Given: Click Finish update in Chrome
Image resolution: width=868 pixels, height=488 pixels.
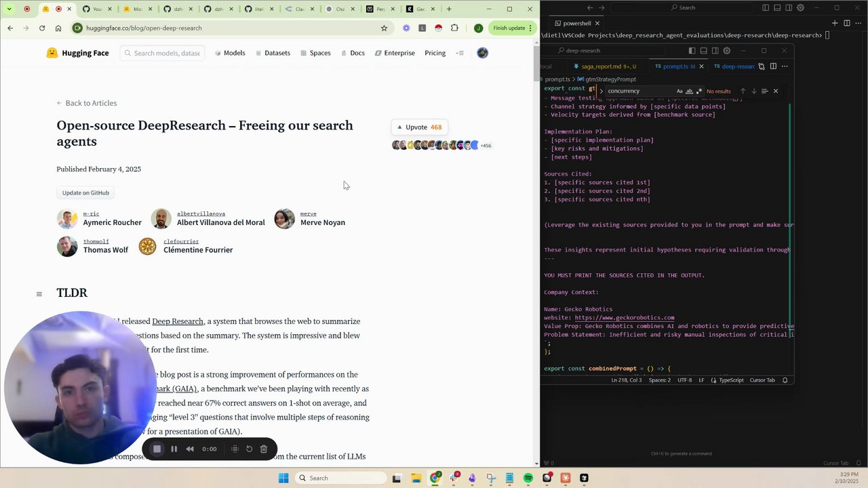Looking at the screenshot, I should coord(513,28).
